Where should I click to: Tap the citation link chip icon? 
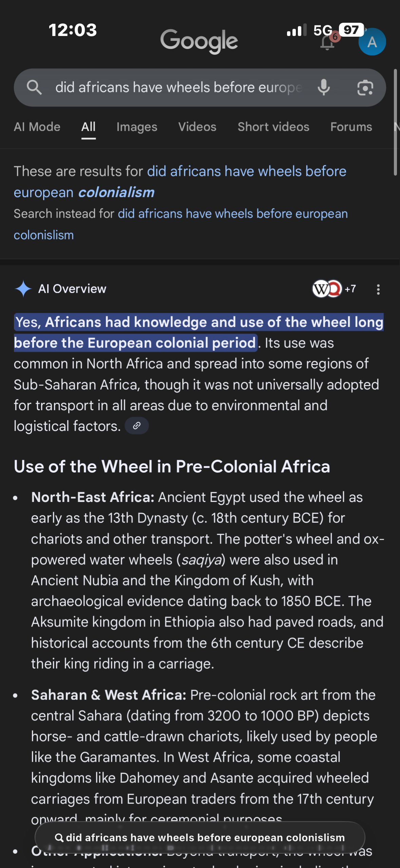tap(137, 426)
